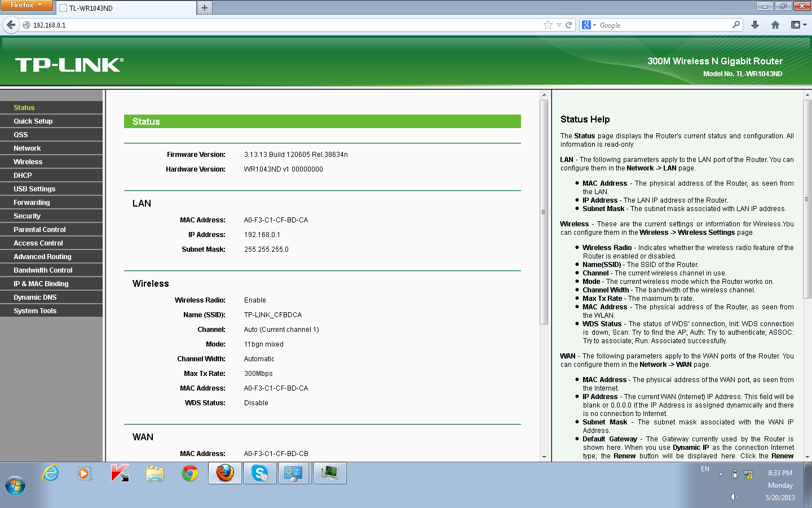Open the Status menu item
This screenshot has width=812, height=508.
(x=51, y=107)
